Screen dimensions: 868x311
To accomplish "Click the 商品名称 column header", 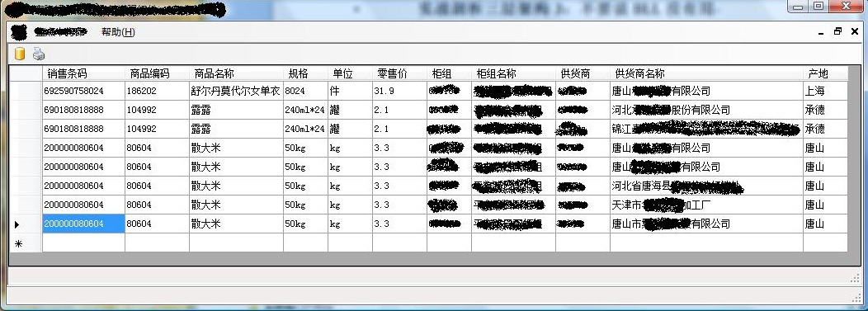I will pos(236,73).
